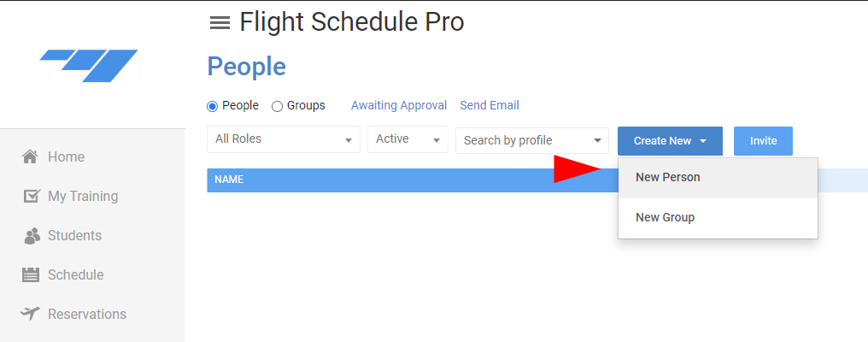Click the Invite button

(763, 141)
